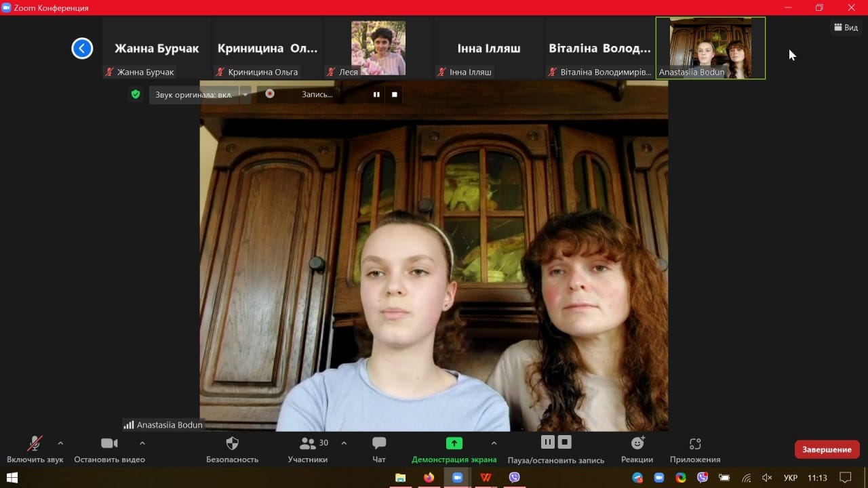868x488 pixels.
Task: Click the green encryption shield icon
Action: click(136, 94)
